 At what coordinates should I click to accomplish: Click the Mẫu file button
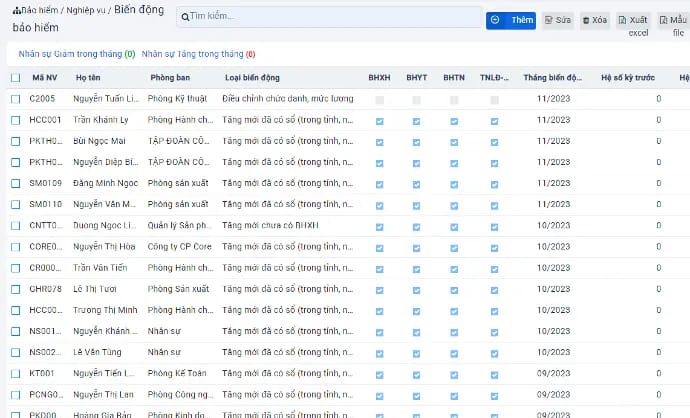click(673, 26)
